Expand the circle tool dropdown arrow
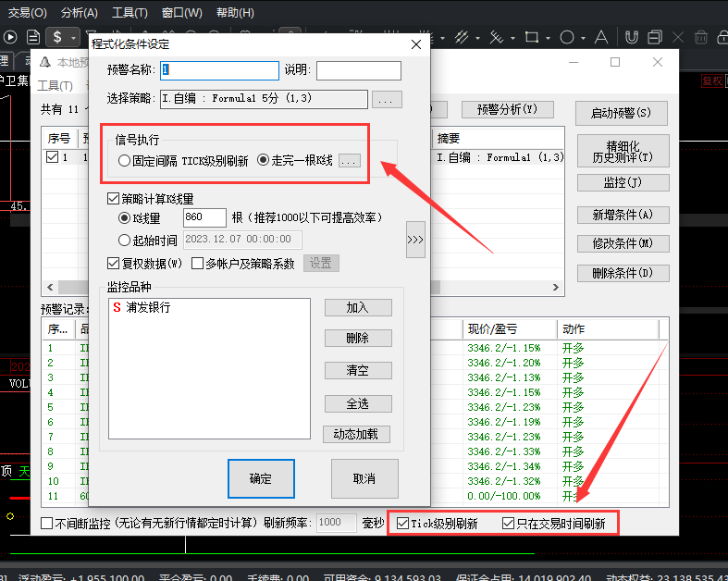 (x=583, y=38)
